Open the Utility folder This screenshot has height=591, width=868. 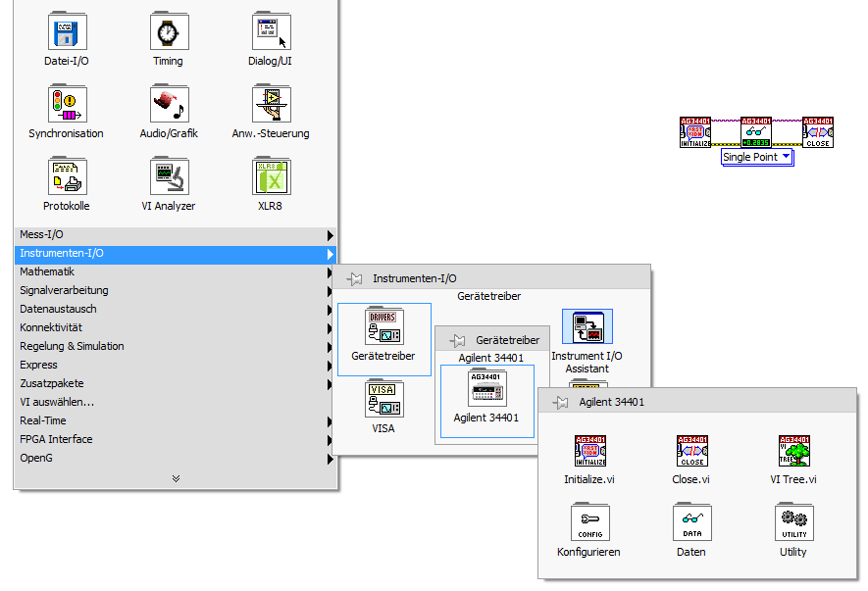click(793, 521)
